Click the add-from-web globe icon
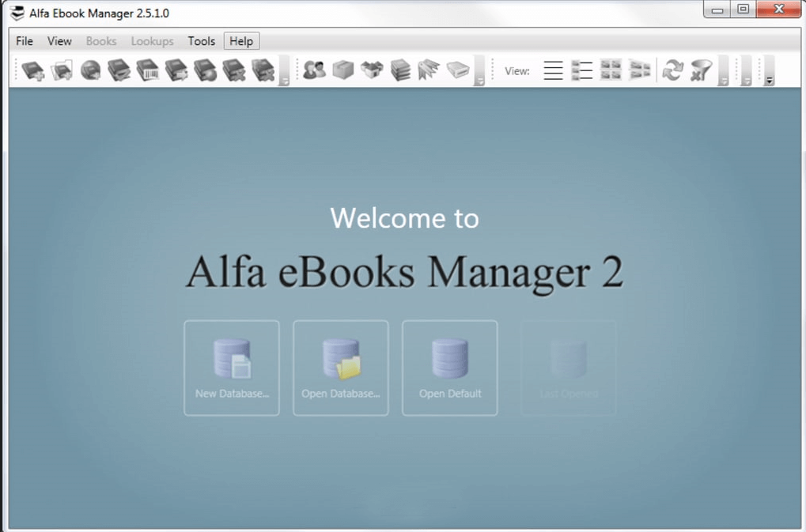 point(91,70)
